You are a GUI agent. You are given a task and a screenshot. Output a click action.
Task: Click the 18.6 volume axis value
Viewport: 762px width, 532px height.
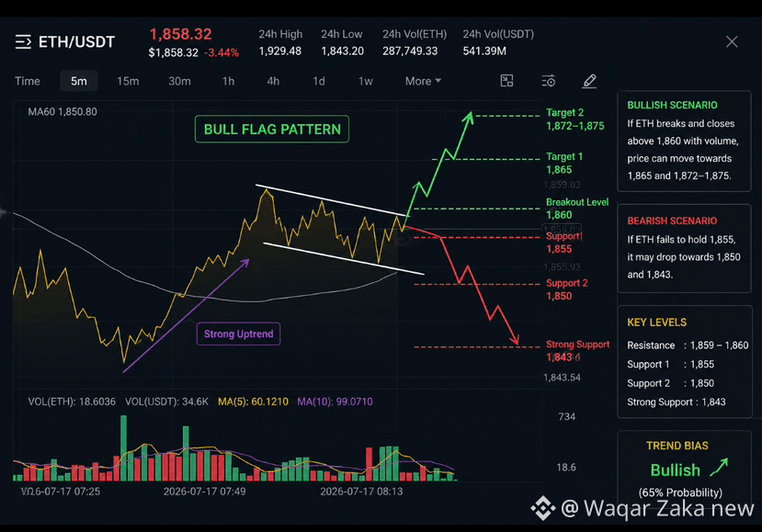point(566,468)
